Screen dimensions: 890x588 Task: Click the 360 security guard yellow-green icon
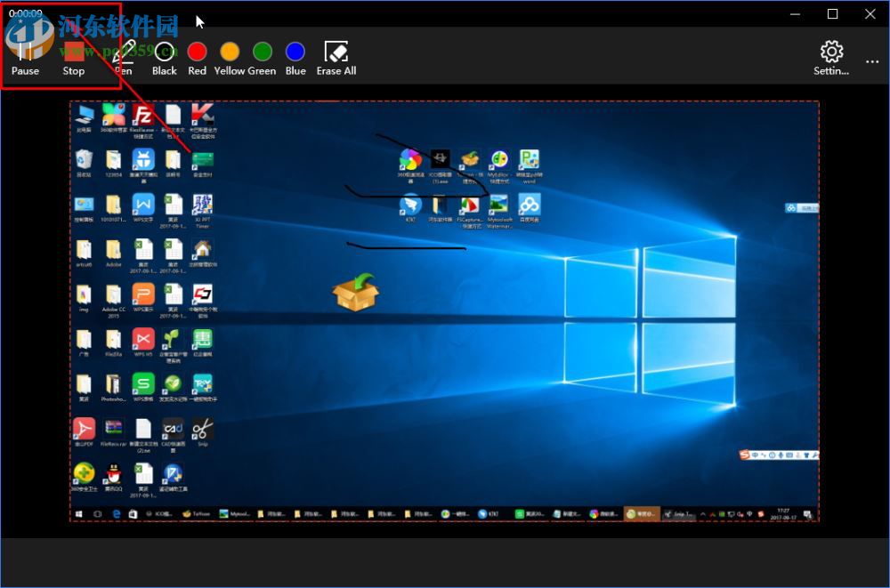point(84,478)
